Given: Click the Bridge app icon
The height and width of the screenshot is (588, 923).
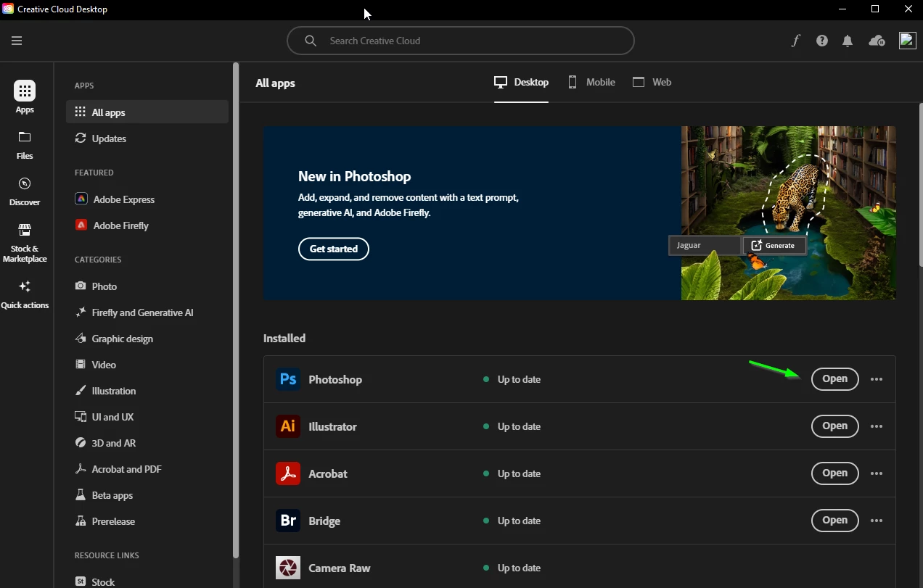Looking at the screenshot, I should [x=288, y=521].
